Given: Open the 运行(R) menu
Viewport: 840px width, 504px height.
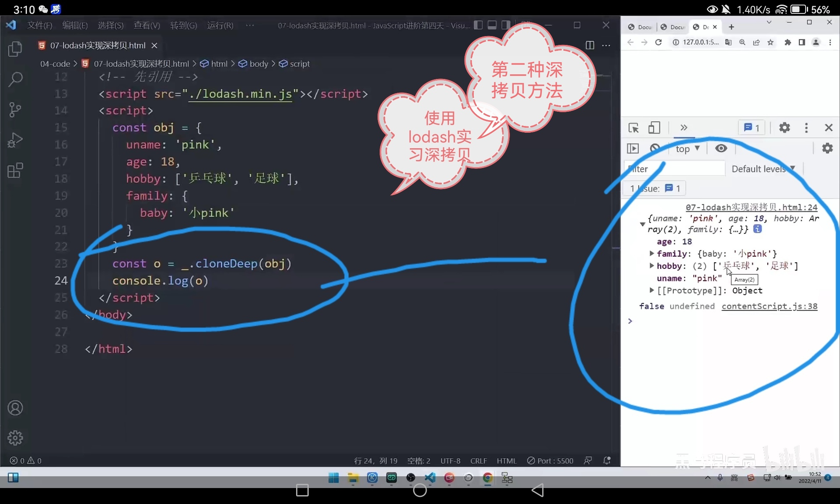Looking at the screenshot, I should (220, 26).
